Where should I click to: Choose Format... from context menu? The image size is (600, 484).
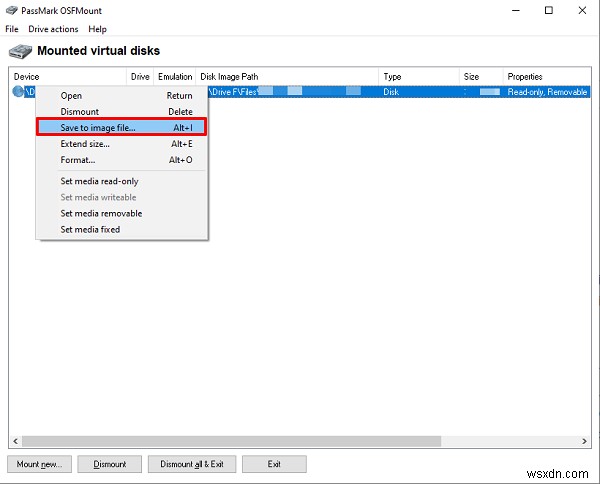[x=122, y=160]
